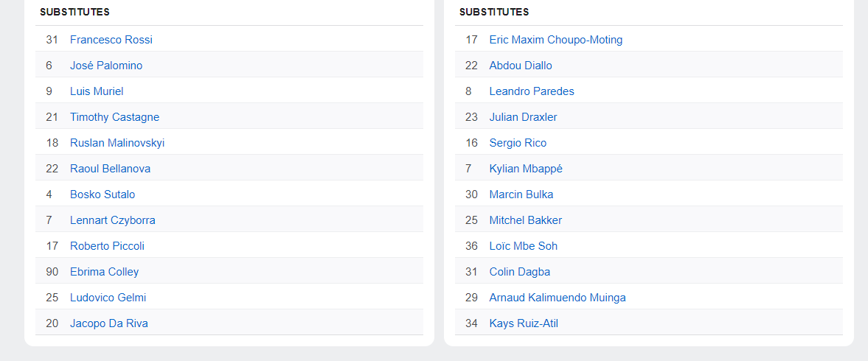Click Lennart Czyborra's name
The height and width of the screenshot is (361, 868).
click(x=112, y=220)
